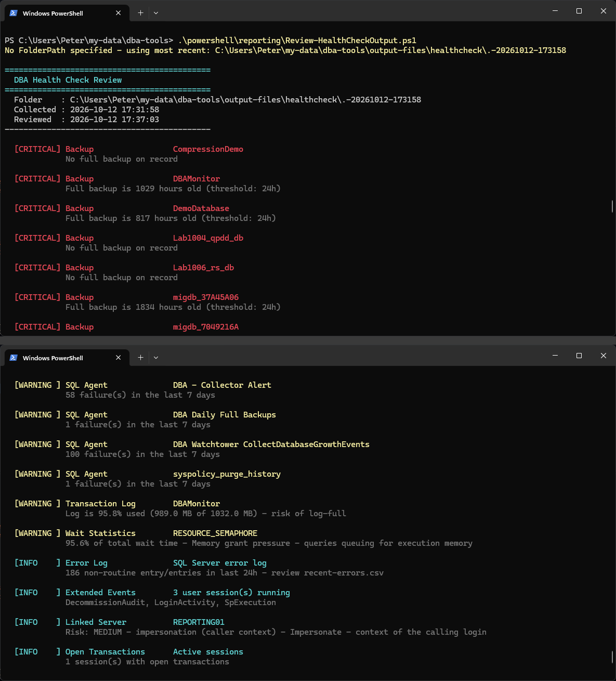Viewport: 616px width, 681px height.
Task: Click the Lab1004_qpdd_db database name
Action: [x=208, y=238]
